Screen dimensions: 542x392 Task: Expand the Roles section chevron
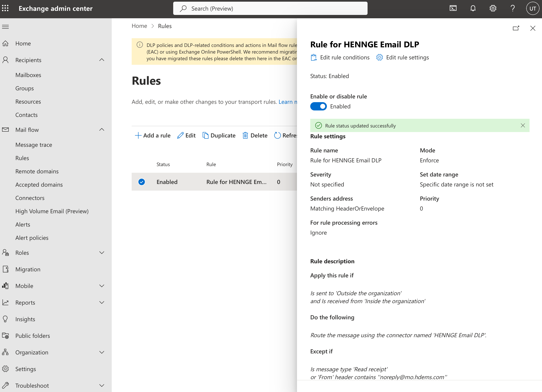pos(102,252)
